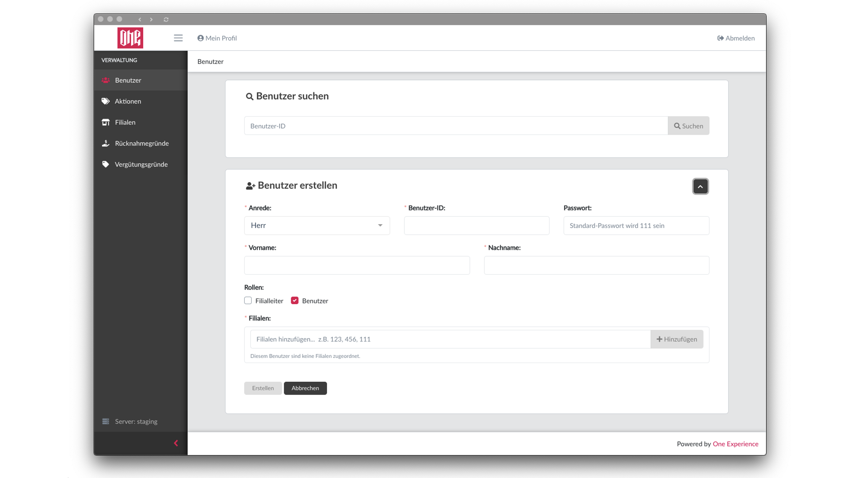
Task: Open Vergütungsgründe in the sidebar
Action: [141, 164]
